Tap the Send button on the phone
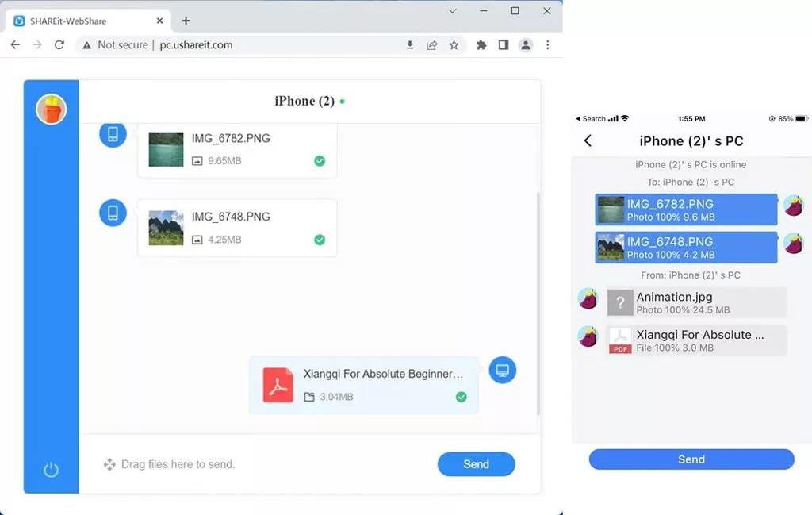Screen dimensions: 812x515 point(691,459)
